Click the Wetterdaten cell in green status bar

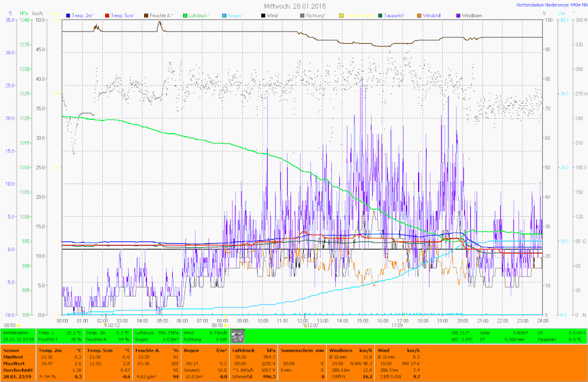tap(16, 332)
